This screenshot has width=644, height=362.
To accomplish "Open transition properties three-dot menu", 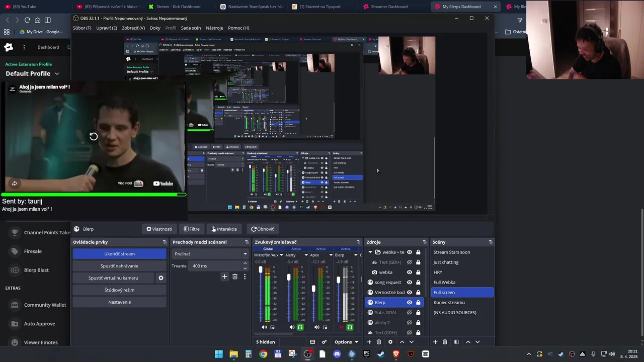I will (245, 277).
